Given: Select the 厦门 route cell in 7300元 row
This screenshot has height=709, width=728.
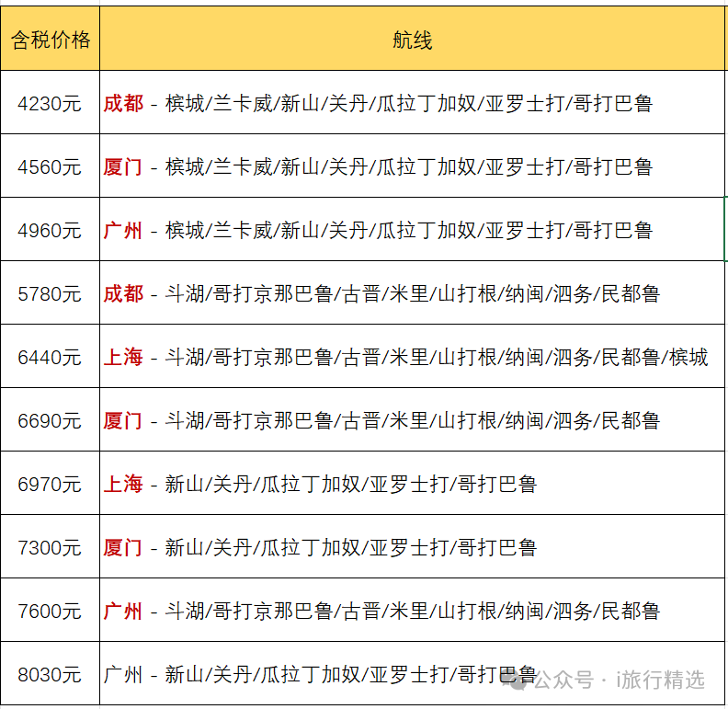Looking at the screenshot, I should tap(413, 547).
